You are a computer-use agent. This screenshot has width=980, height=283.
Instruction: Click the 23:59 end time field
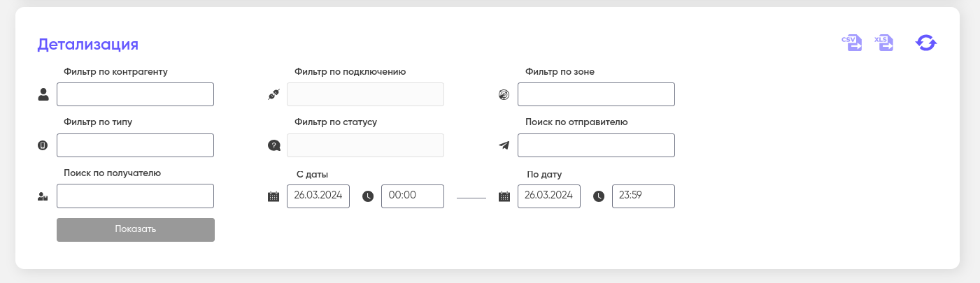coord(643,196)
